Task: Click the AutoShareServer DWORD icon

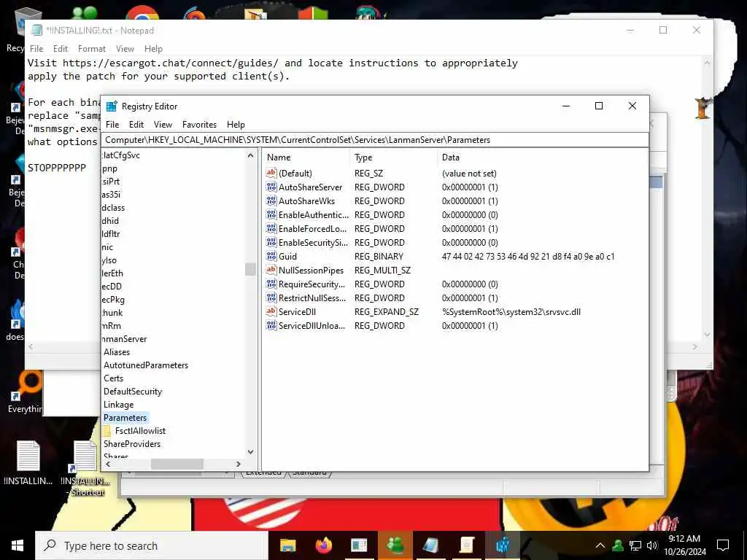Action: [271, 187]
